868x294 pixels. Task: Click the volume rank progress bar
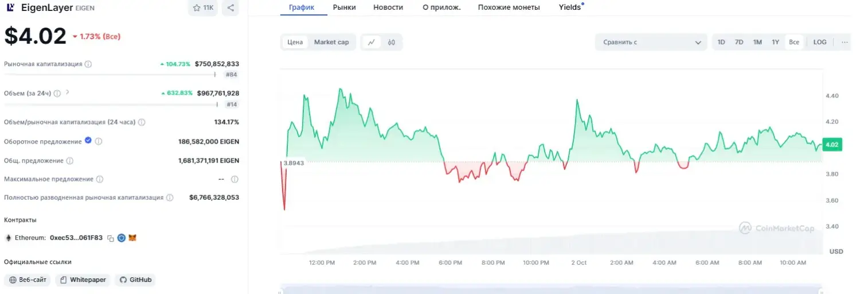pyautogui.click(x=111, y=104)
